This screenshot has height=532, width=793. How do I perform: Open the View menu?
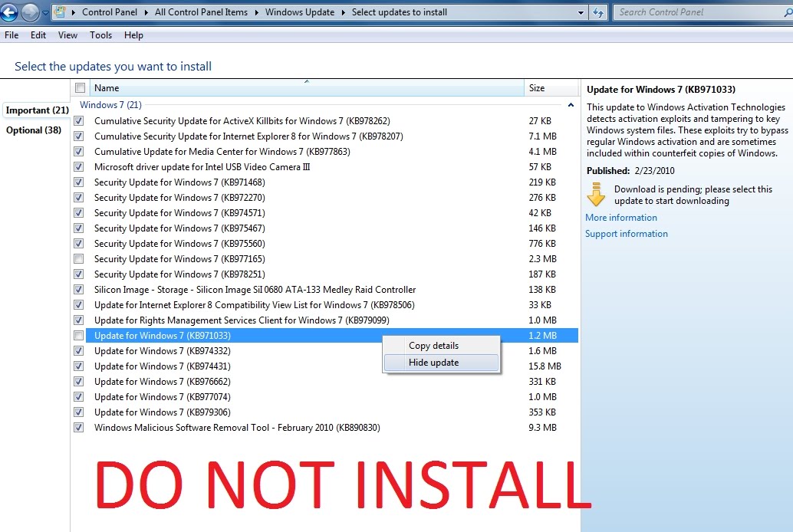67,35
